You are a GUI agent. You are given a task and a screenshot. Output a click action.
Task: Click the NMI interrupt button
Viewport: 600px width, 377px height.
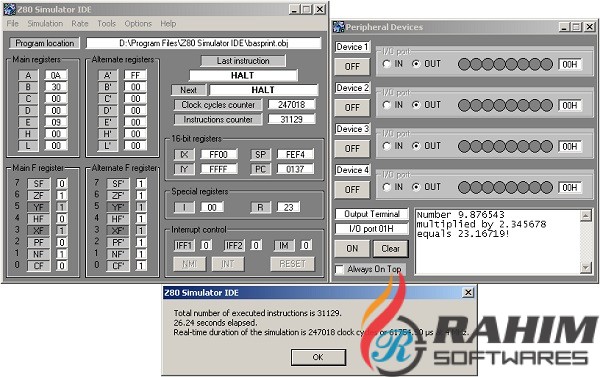[189, 264]
